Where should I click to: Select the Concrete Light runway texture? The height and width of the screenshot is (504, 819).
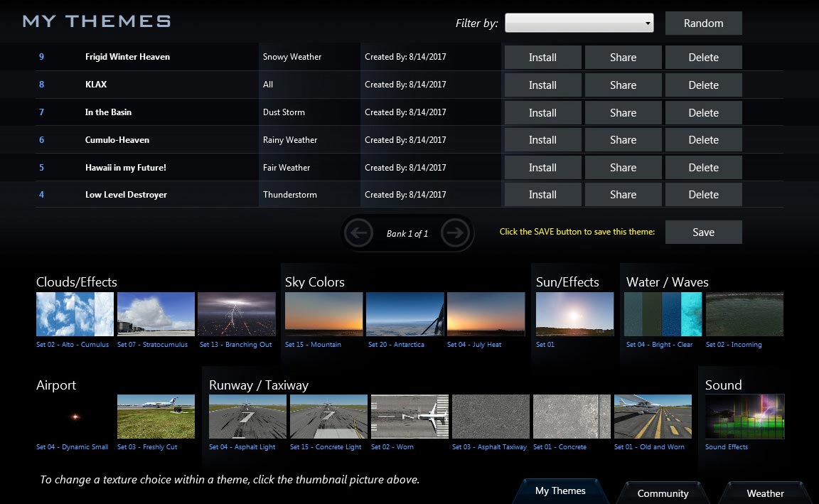click(x=328, y=416)
